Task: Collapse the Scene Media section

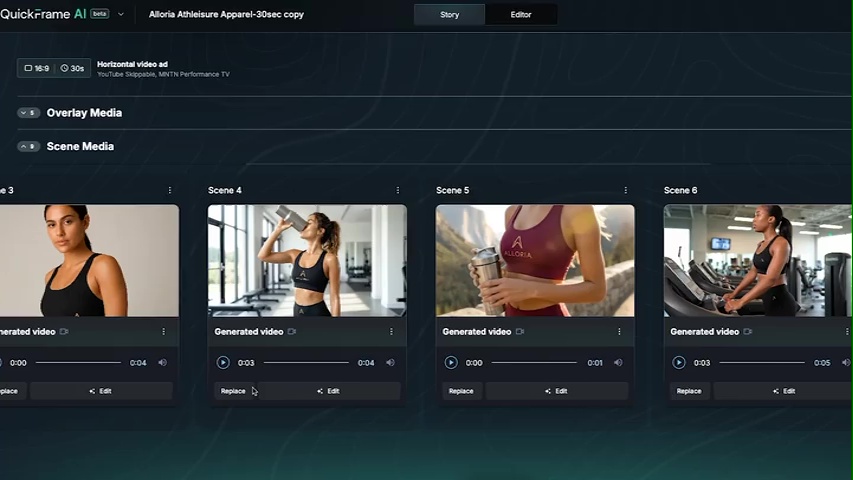Action: [28, 146]
